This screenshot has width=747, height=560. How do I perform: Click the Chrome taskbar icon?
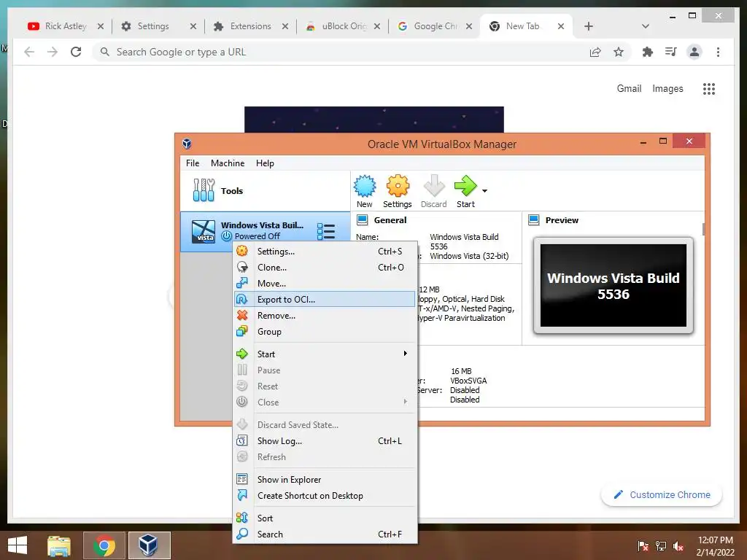pos(104,545)
